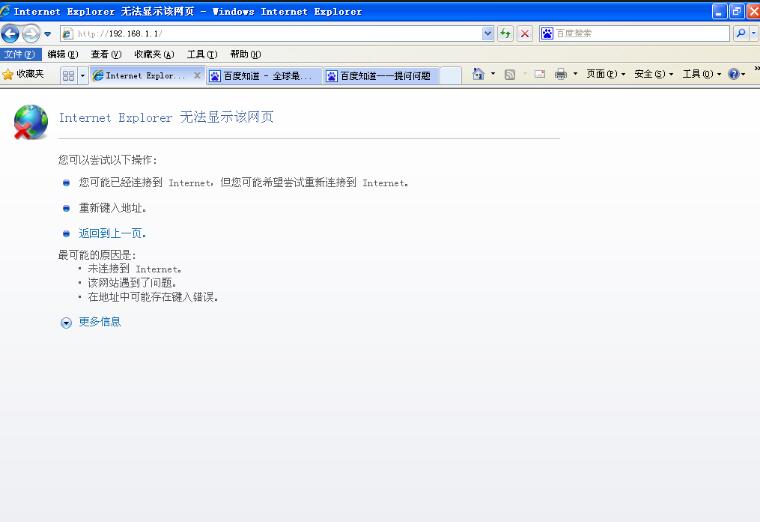Open a new blank tab
Viewport: 760px width, 522px height.
click(x=451, y=76)
